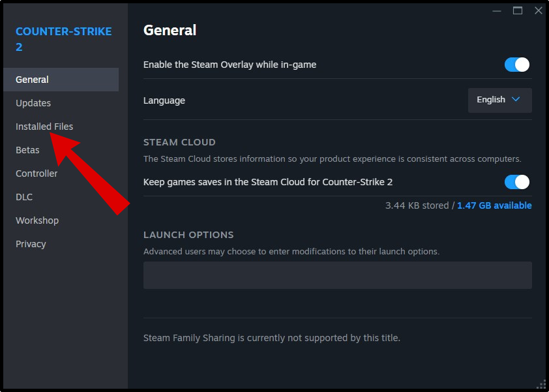The height and width of the screenshot is (392, 549).
Task: Switch to the Updates tab
Action: (x=33, y=103)
